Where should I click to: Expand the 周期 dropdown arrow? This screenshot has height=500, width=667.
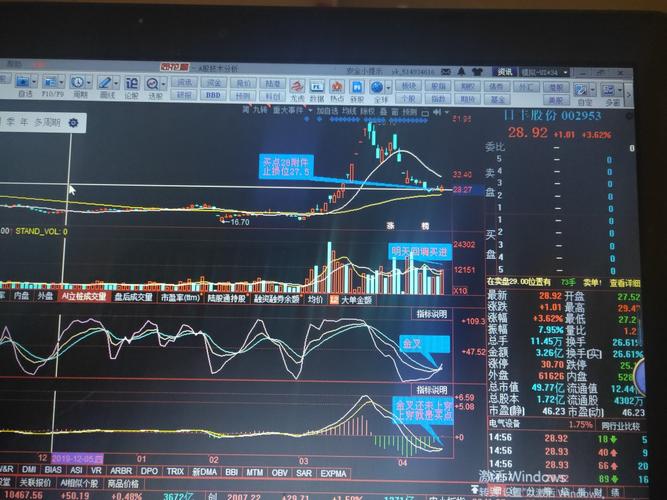tap(89, 82)
